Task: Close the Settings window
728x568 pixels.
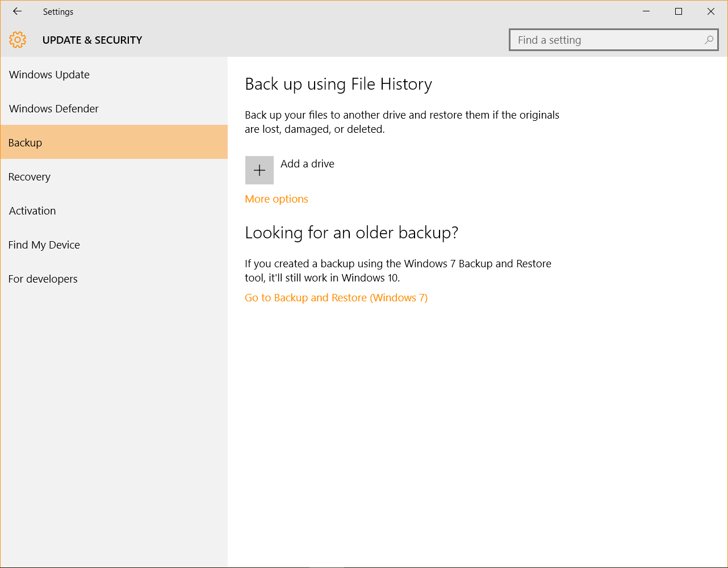Action: [711, 11]
